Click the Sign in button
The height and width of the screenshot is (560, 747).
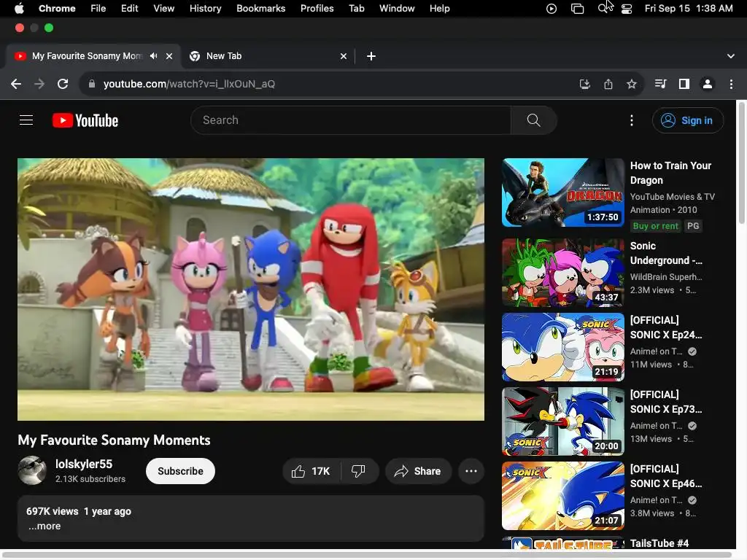point(687,120)
